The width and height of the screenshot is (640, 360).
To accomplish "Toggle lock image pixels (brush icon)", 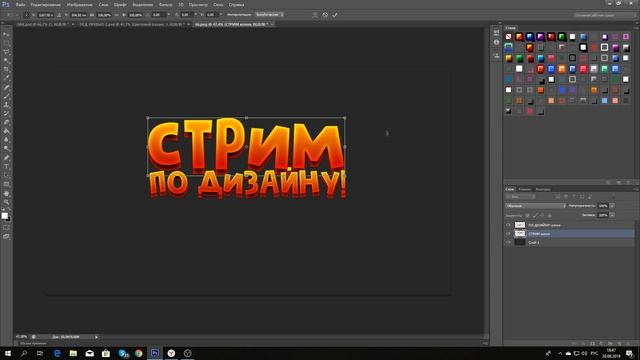I will [x=535, y=215].
